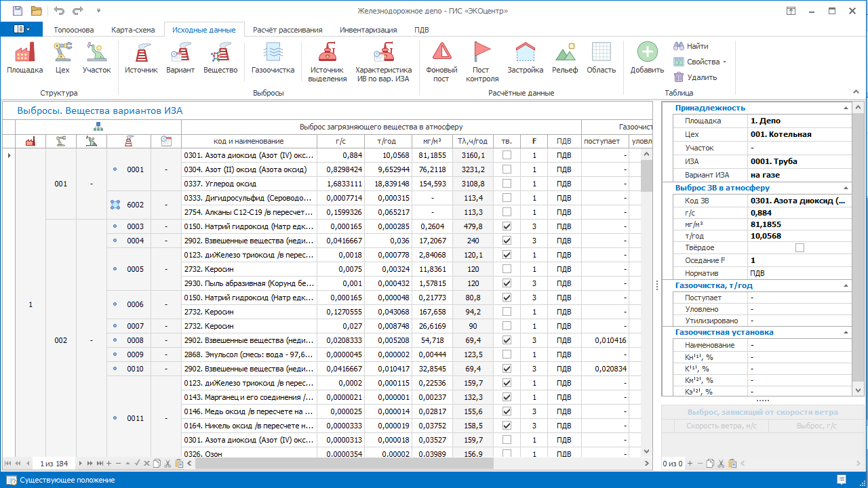Image resolution: width=868 pixels, height=488 pixels.
Task: Toggle тв. checkbox for Азота диоксид row 0001
Action: (507, 155)
